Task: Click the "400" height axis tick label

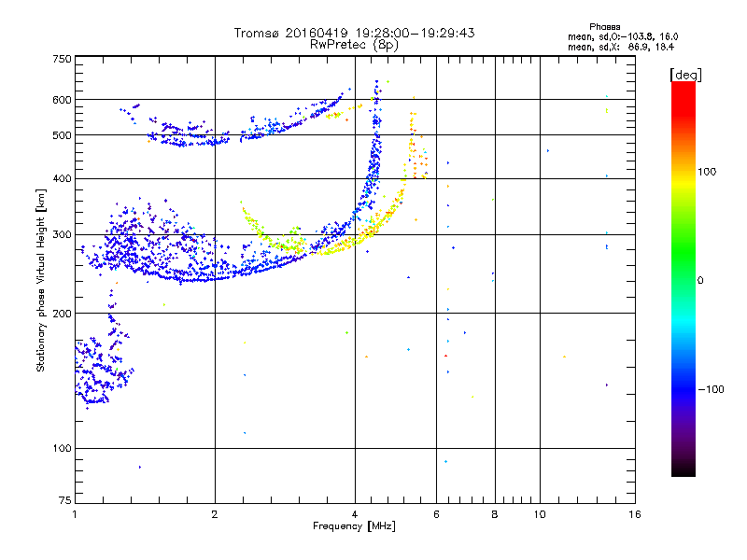Action: [62, 178]
